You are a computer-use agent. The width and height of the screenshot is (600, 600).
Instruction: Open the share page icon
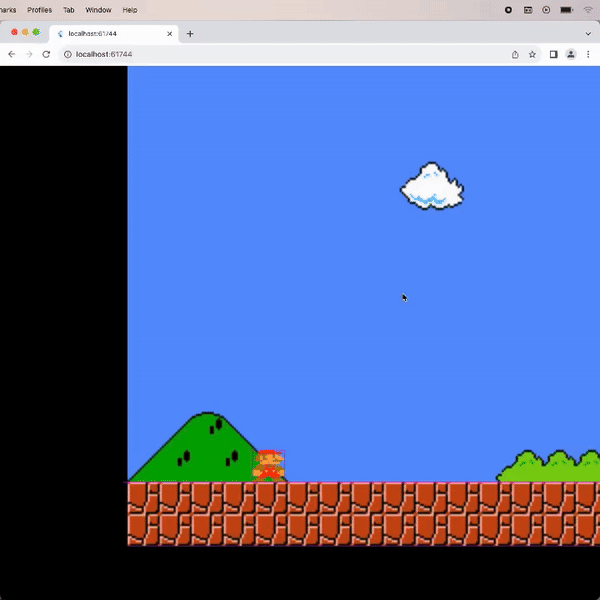[515, 54]
